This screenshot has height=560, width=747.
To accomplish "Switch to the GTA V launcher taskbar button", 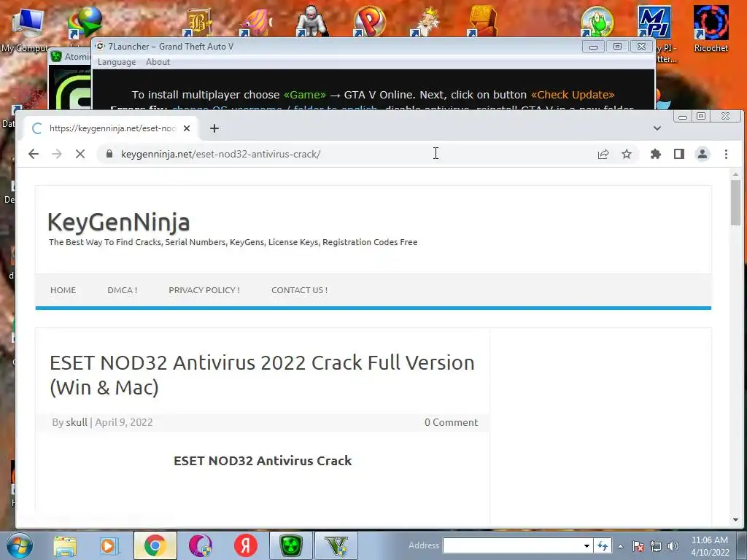I will coord(336,545).
